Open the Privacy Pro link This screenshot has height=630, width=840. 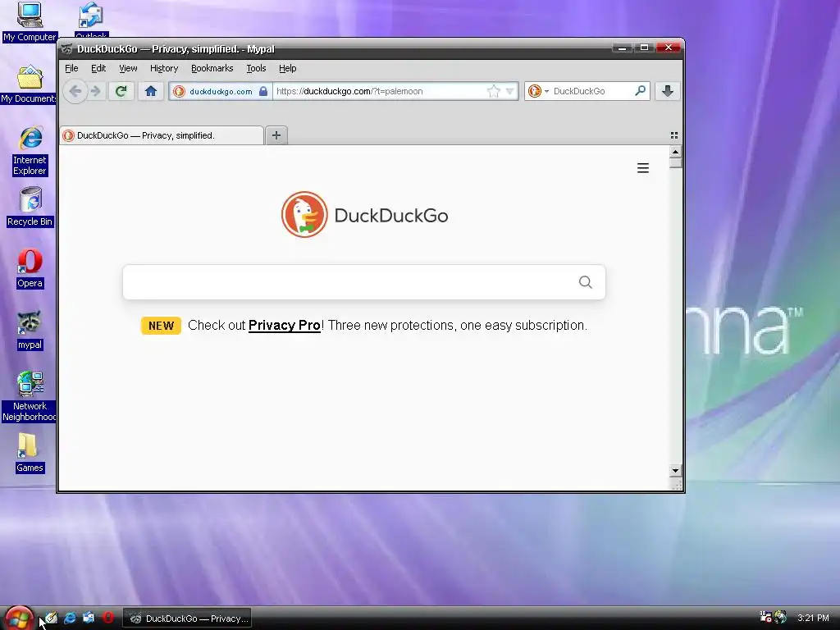pos(285,326)
